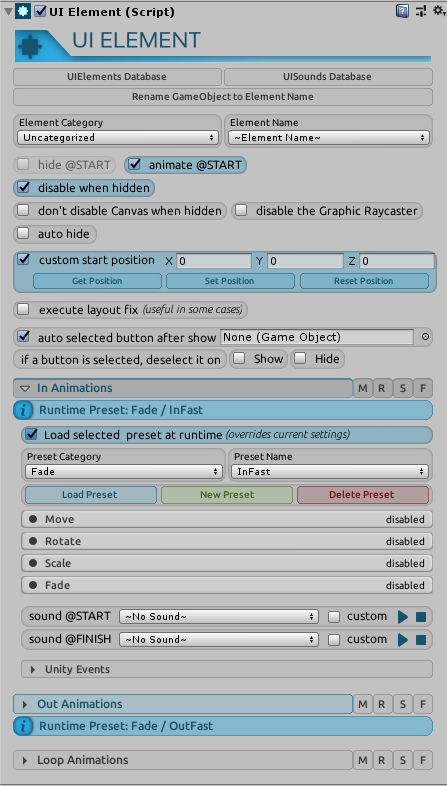The width and height of the screenshot is (447, 786).
Task: Uncheck disable when hidden
Action: [x=23, y=188]
